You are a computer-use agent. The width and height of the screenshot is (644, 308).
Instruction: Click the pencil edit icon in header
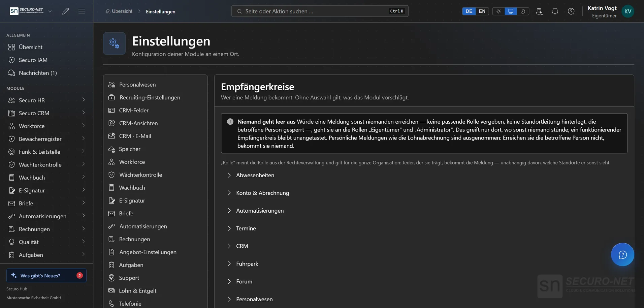66,11
